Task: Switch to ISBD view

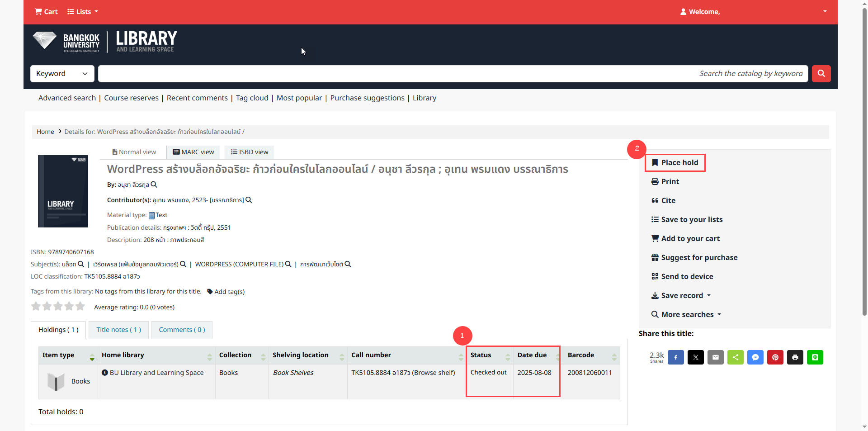Action: coord(250,152)
